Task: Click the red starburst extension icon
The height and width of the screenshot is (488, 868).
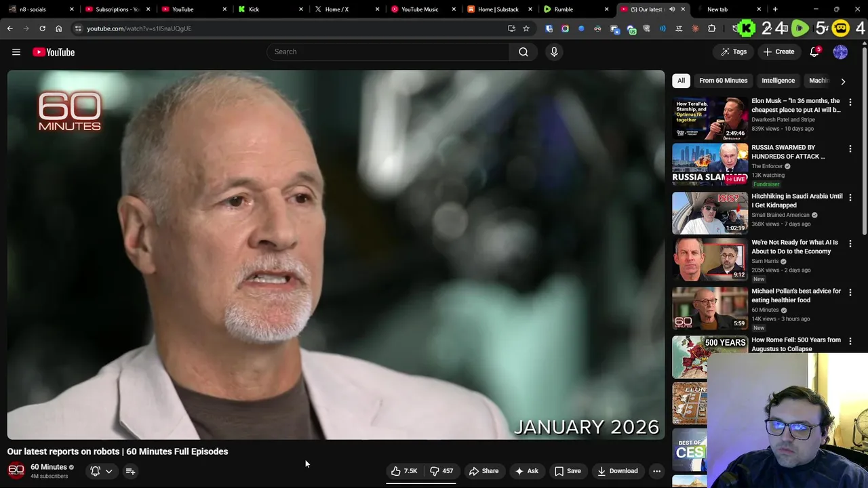Action: tap(695, 28)
